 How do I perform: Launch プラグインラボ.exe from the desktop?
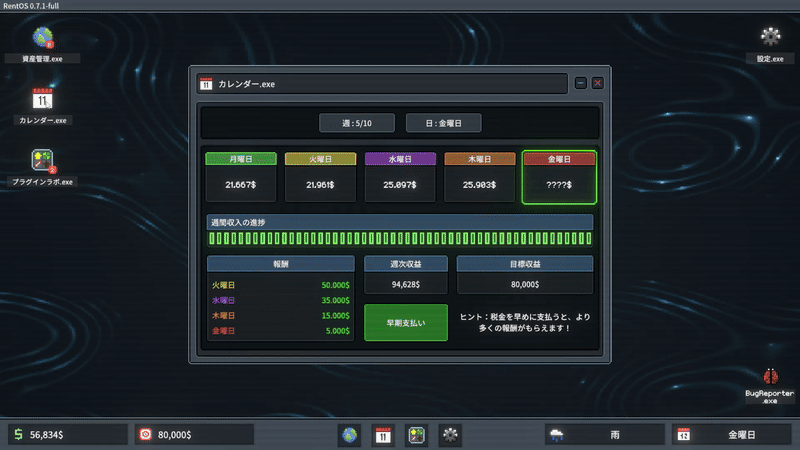tap(42, 163)
